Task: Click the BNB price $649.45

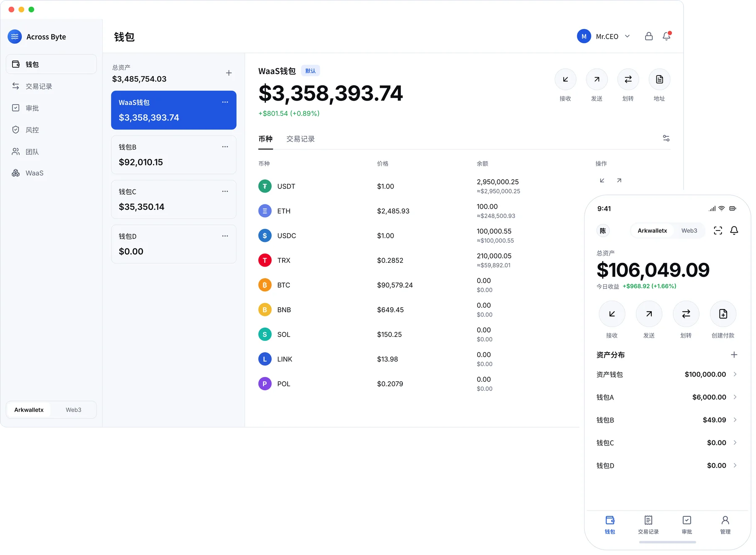Action: coord(390,310)
